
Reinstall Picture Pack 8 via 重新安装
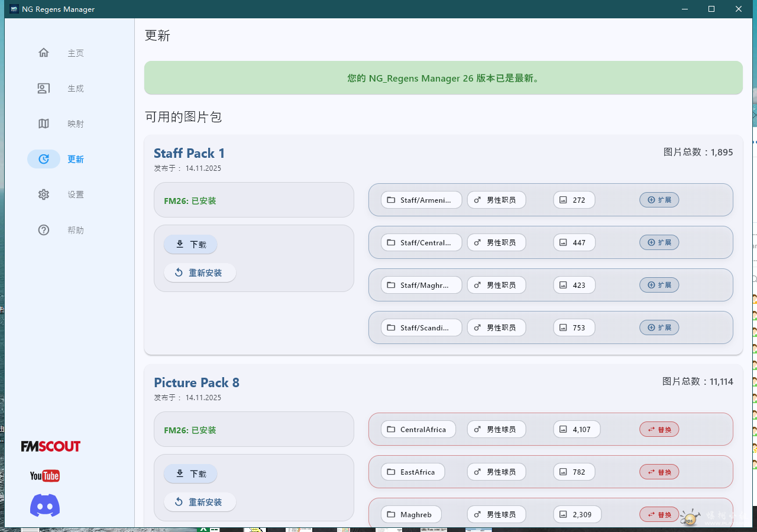point(199,502)
